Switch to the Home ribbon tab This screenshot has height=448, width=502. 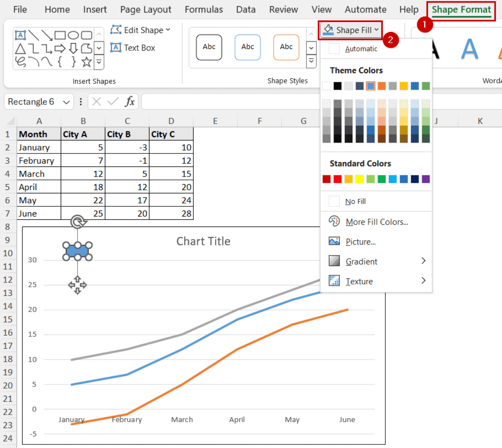pyautogui.click(x=57, y=9)
